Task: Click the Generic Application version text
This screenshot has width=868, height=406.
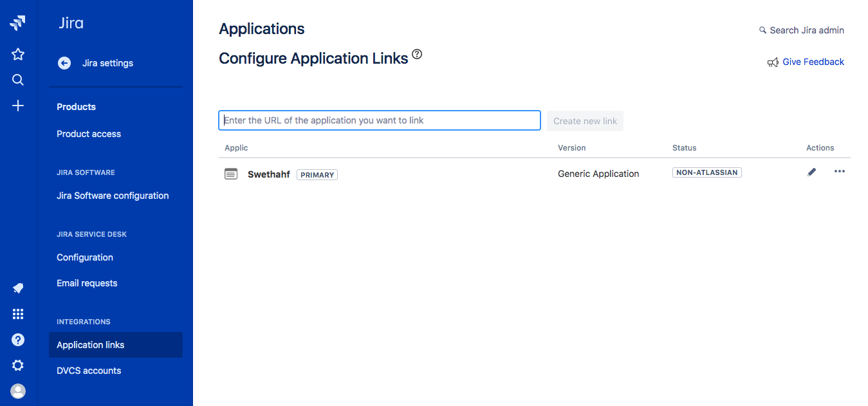Action: point(598,174)
